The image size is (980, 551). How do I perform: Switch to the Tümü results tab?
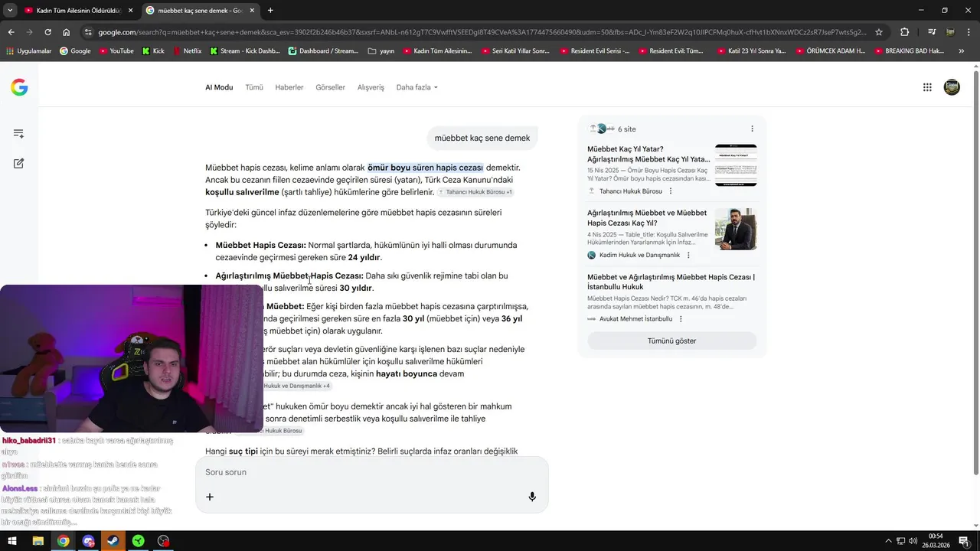tap(254, 87)
